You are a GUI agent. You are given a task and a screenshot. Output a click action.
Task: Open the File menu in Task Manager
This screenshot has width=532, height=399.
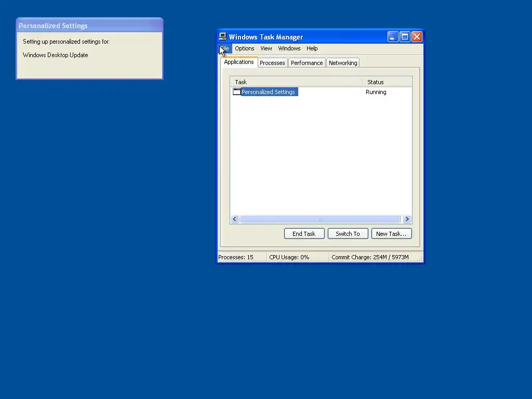(x=224, y=48)
